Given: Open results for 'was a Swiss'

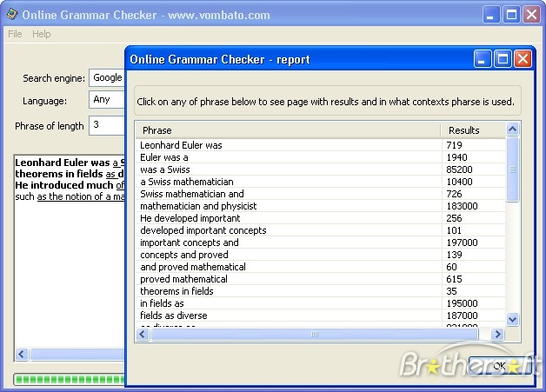Looking at the screenshot, I should coord(164,169).
